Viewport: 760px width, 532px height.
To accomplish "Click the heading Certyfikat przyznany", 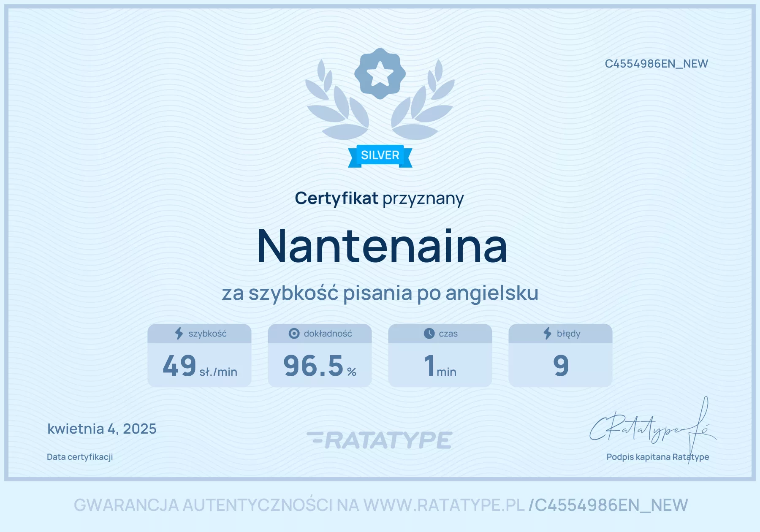I will click(379, 198).
